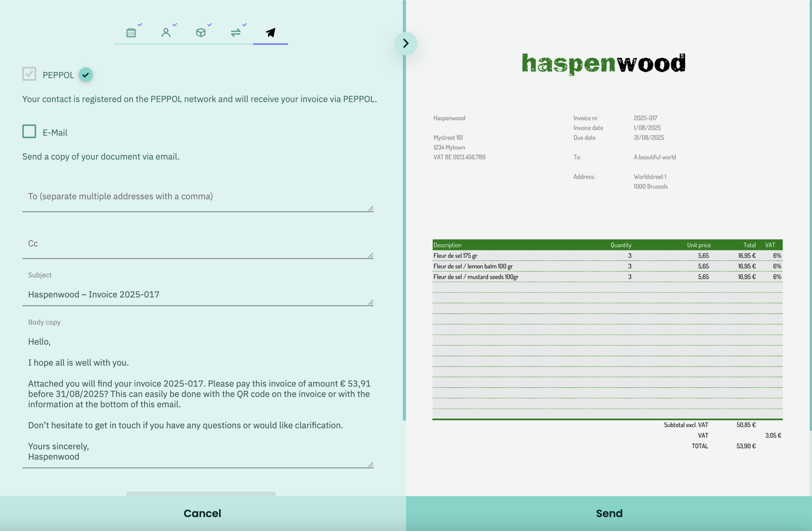Click Fleur de sel / mustard seeds row
Viewport: 812px width, 531px height.
click(x=607, y=277)
